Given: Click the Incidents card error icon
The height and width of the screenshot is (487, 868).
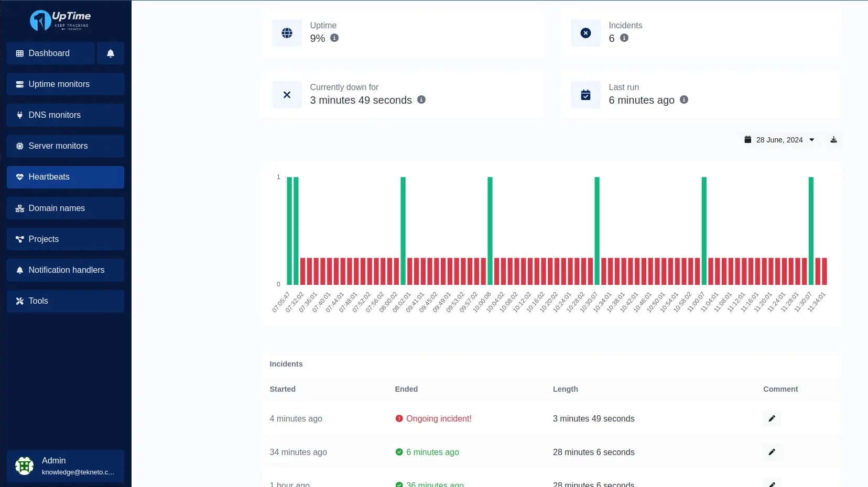Looking at the screenshot, I should point(585,33).
